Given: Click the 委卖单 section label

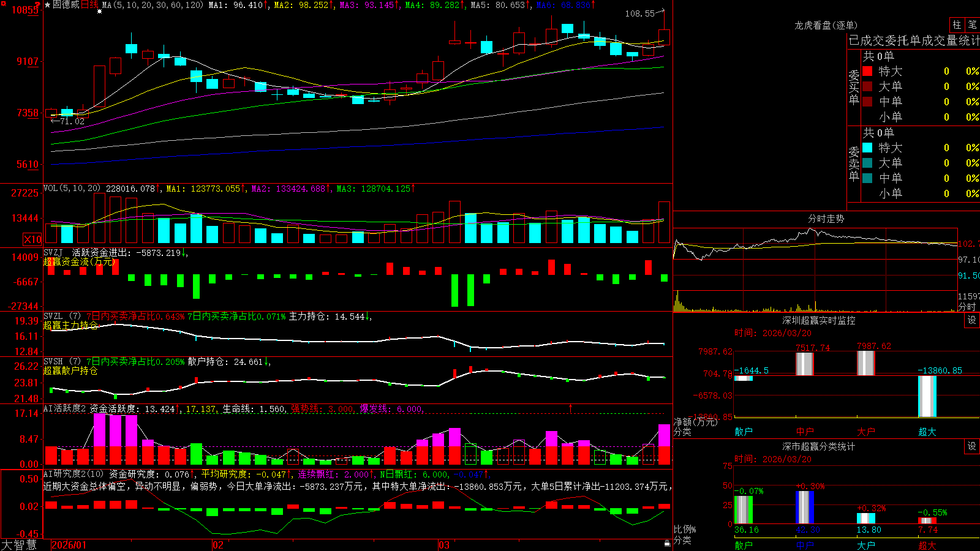Looking at the screenshot, I should pyautogui.click(x=854, y=163).
